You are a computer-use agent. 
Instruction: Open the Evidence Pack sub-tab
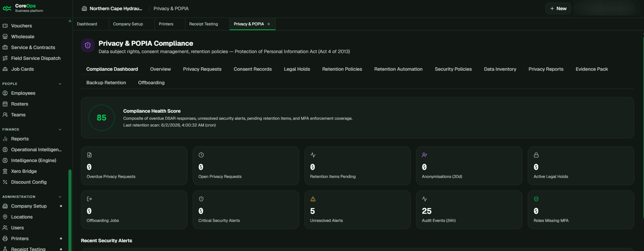592,69
